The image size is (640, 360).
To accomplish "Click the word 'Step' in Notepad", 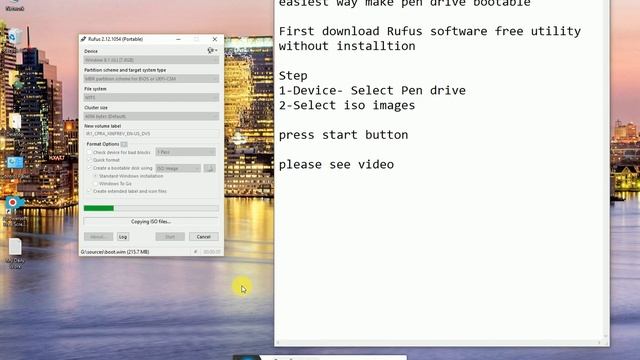I will (x=293, y=76).
